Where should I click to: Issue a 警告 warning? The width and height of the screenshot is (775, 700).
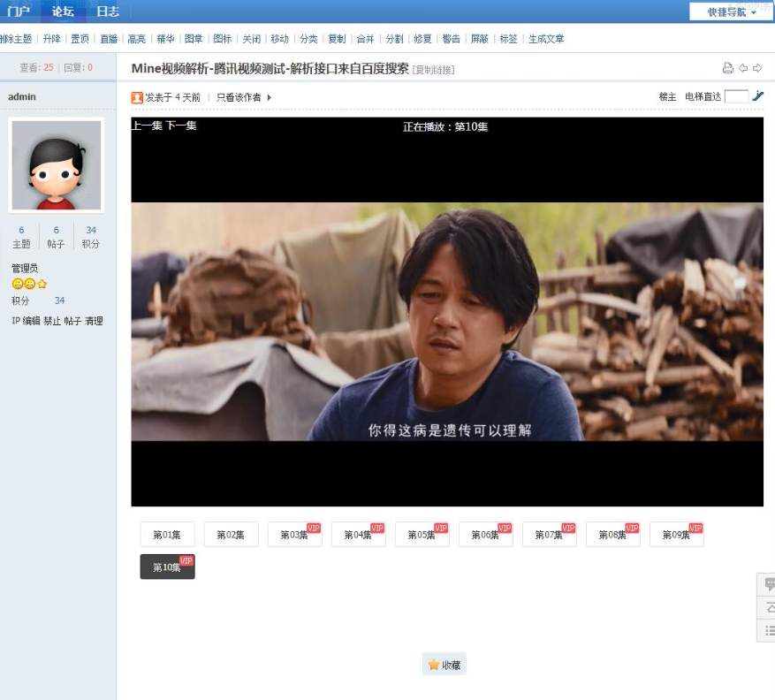coord(452,39)
